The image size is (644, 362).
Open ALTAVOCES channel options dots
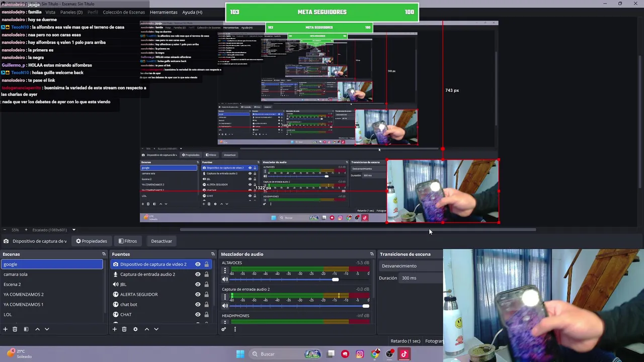click(225, 271)
